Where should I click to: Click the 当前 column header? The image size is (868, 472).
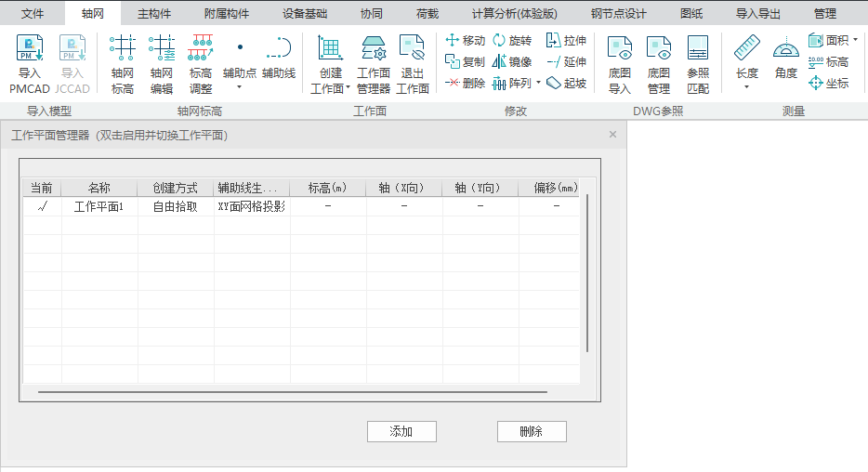42,188
